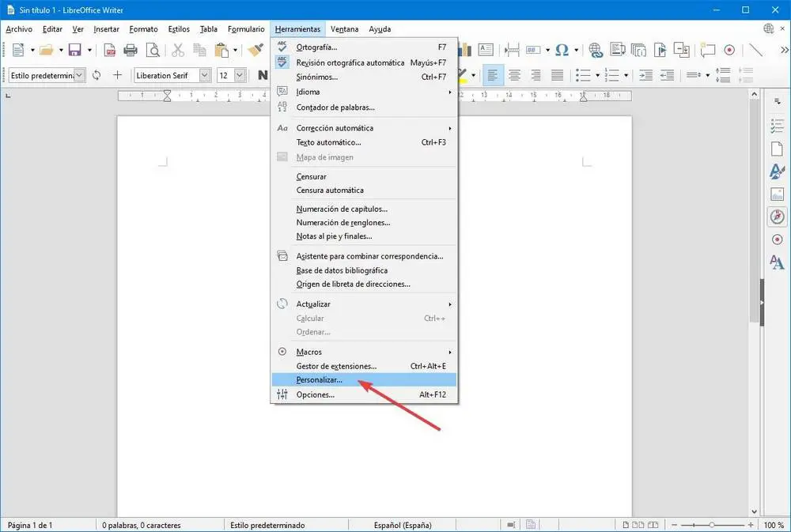Click the Copy icon in toolbar

200,50
